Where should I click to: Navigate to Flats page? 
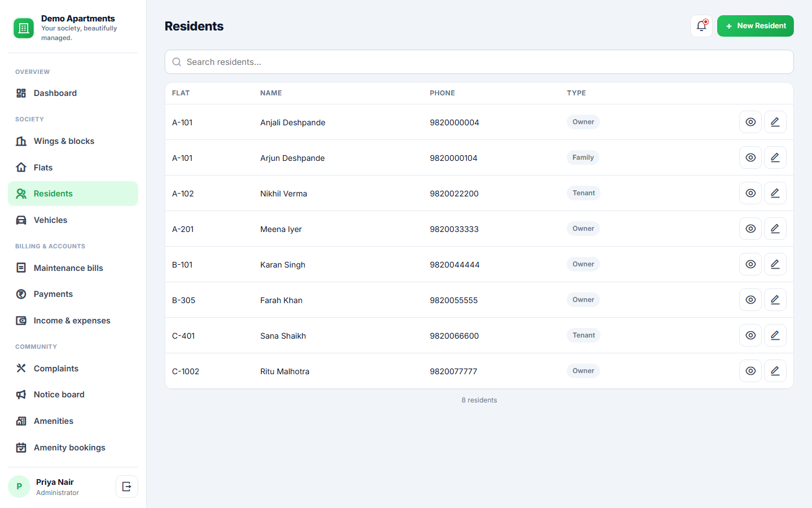(73, 168)
